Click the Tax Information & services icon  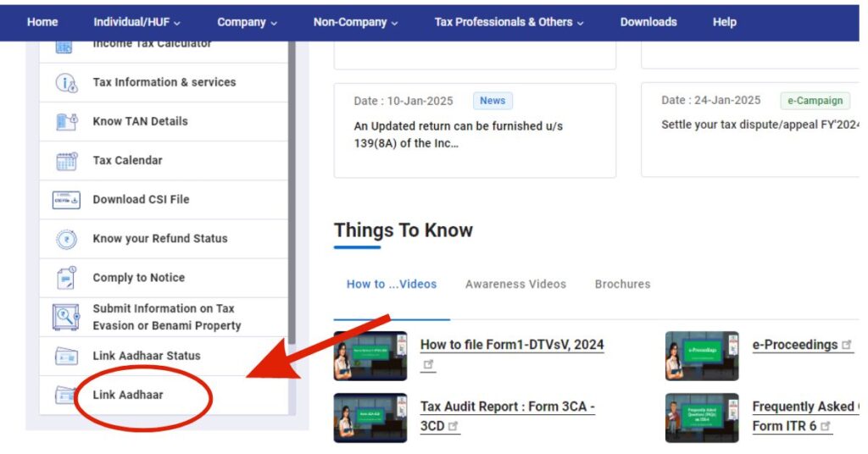[x=66, y=83]
